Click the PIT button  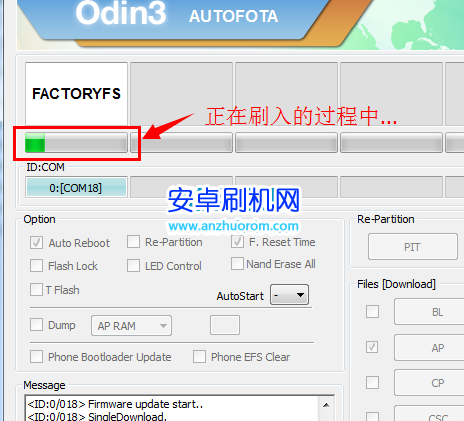(x=413, y=247)
